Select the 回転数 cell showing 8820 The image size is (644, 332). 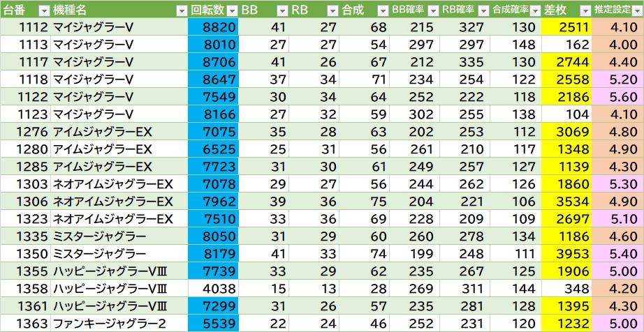212,27
